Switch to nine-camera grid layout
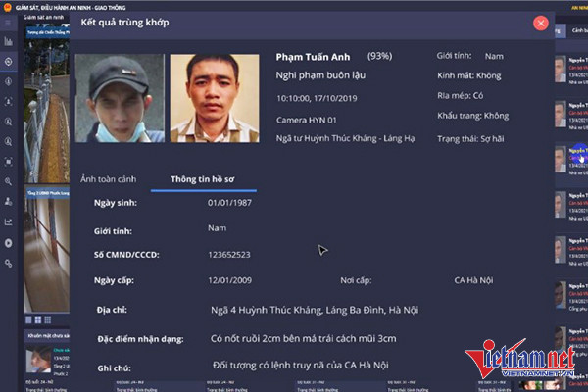The width and height of the screenshot is (588, 392). (x=48, y=320)
